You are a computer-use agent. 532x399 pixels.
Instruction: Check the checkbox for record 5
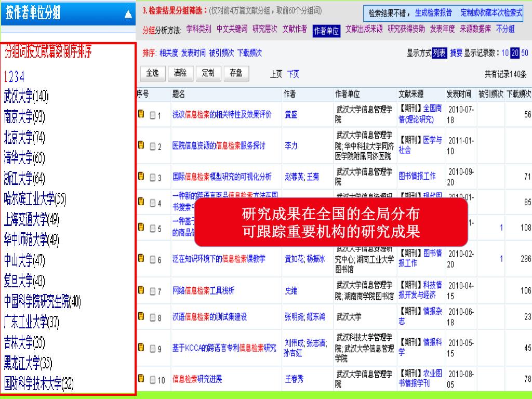coord(153,229)
